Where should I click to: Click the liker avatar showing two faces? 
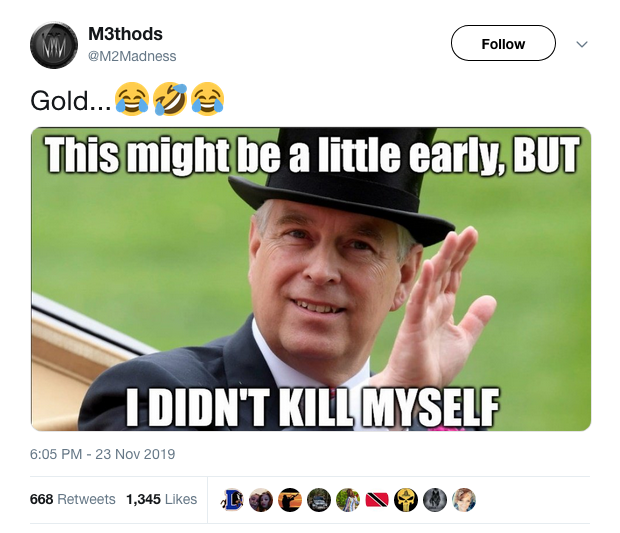[x=262, y=499]
